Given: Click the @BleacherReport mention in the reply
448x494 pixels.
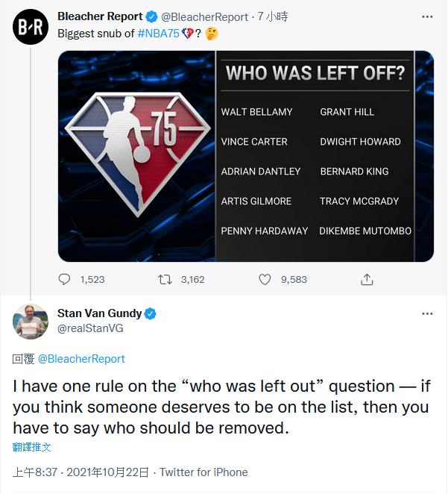Looking at the screenshot, I should (81, 359).
